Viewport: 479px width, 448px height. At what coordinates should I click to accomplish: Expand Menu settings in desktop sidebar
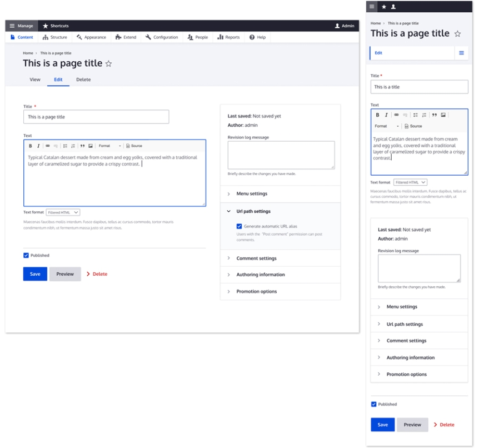252,194
